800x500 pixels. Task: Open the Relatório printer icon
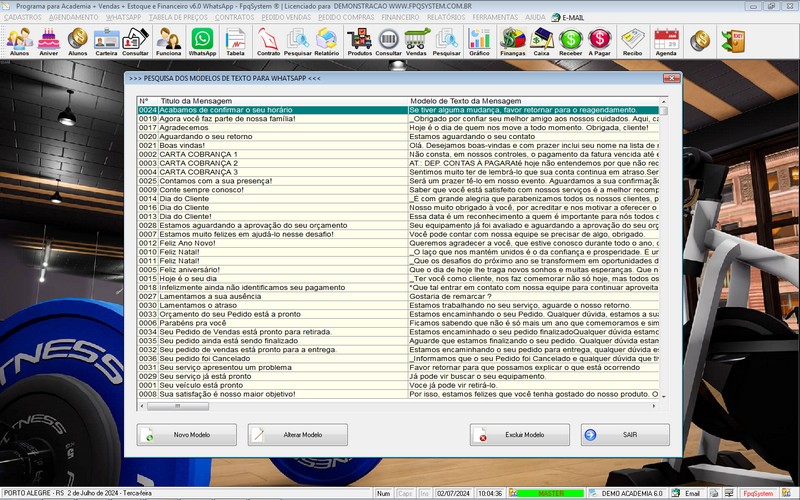pyautogui.click(x=327, y=41)
